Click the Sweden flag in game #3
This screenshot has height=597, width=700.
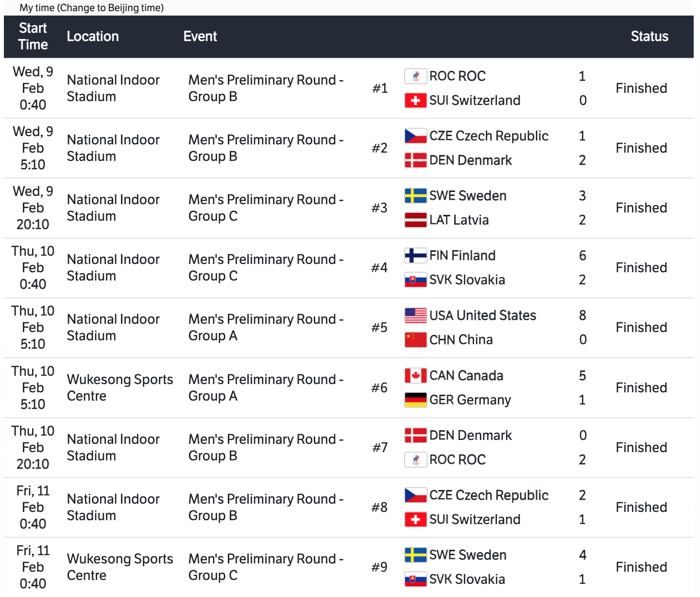click(x=415, y=196)
